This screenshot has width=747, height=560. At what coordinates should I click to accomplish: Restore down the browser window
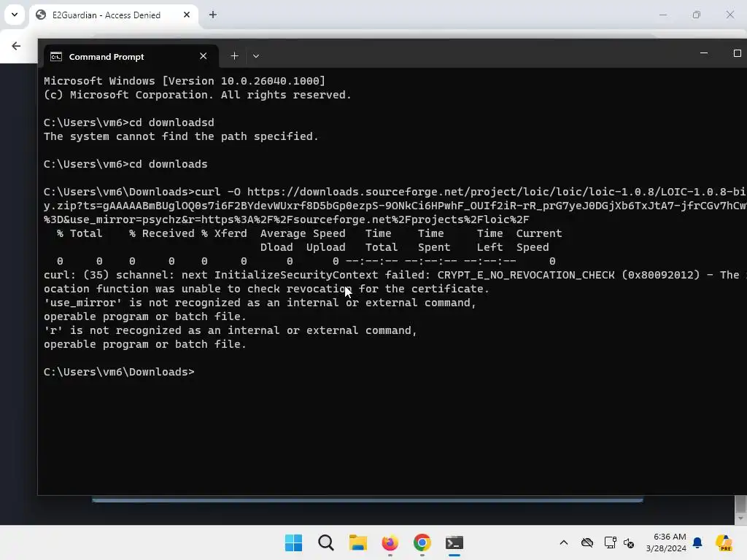tap(697, 15)
